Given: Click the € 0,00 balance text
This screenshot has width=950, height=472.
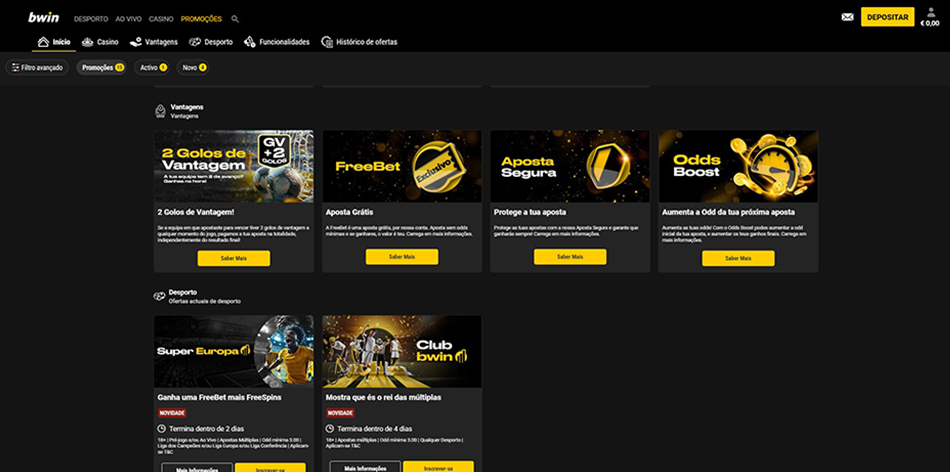Looking at the screenshot, I should coord(930,24).
